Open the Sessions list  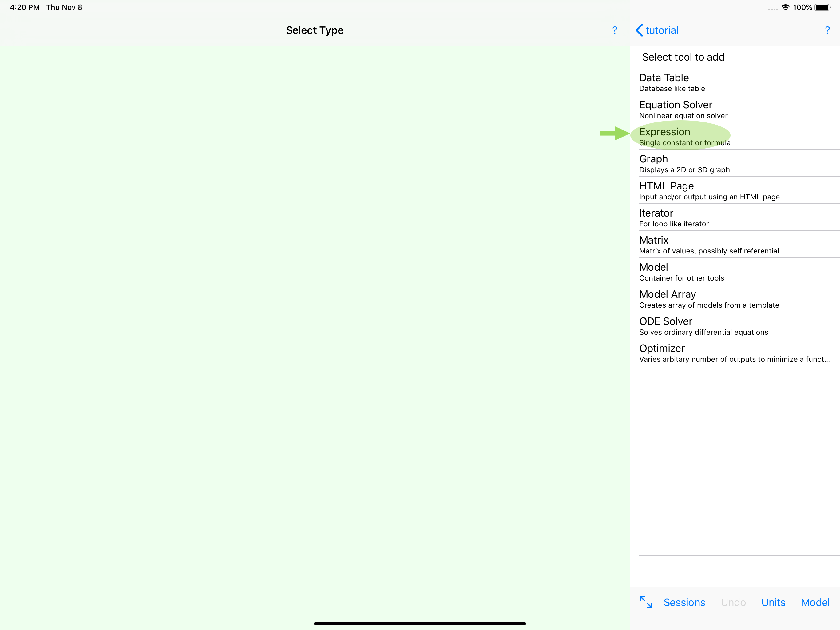[x=684, y=602]
